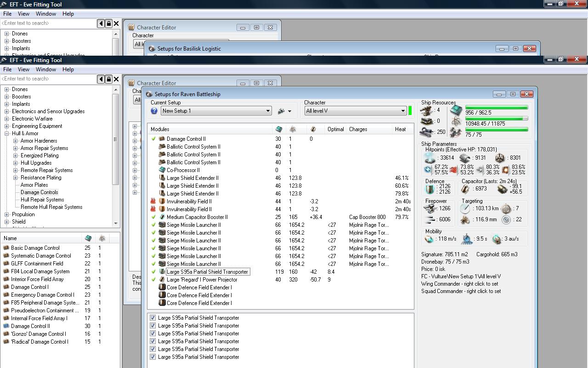Click the CPU usage bar showing 956 / 962.5

496,107
